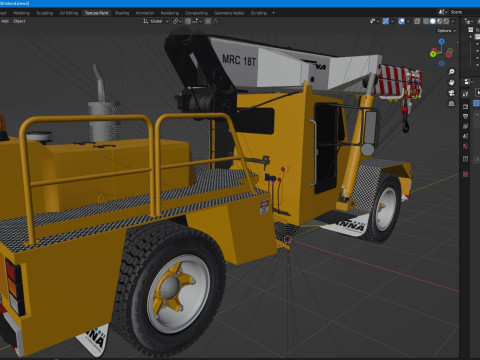Collapse the Scene Collection tree arrow

[471, 37]
